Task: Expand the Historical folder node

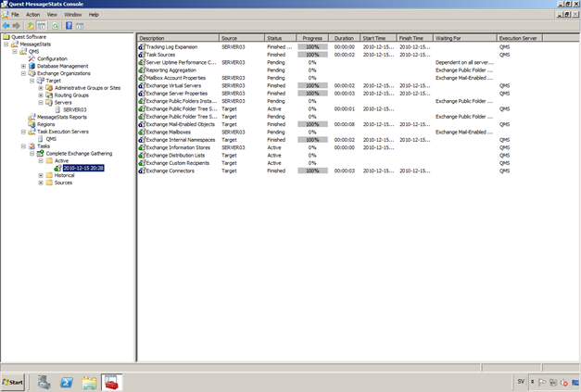Action: tap(41, 175)
